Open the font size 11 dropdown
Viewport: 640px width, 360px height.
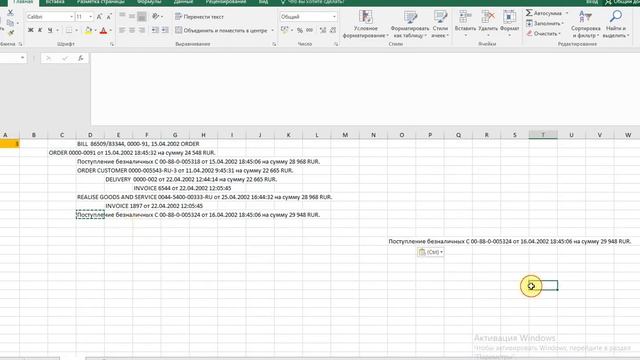pyautogui.click(x=91, y=17)
